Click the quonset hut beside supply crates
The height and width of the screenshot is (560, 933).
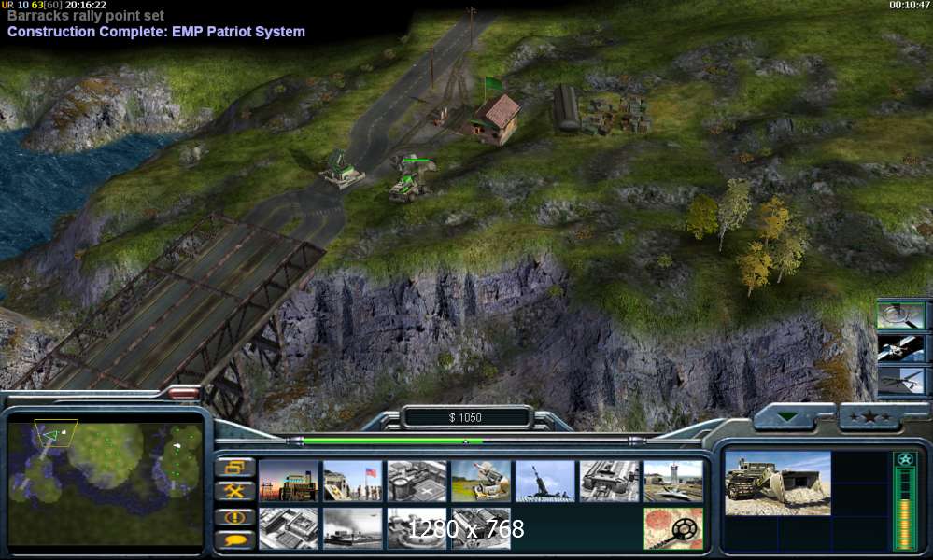(x=566, y=107)
